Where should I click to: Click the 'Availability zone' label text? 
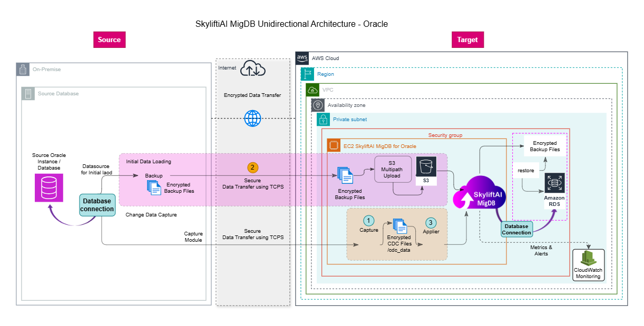pos(346,105)
